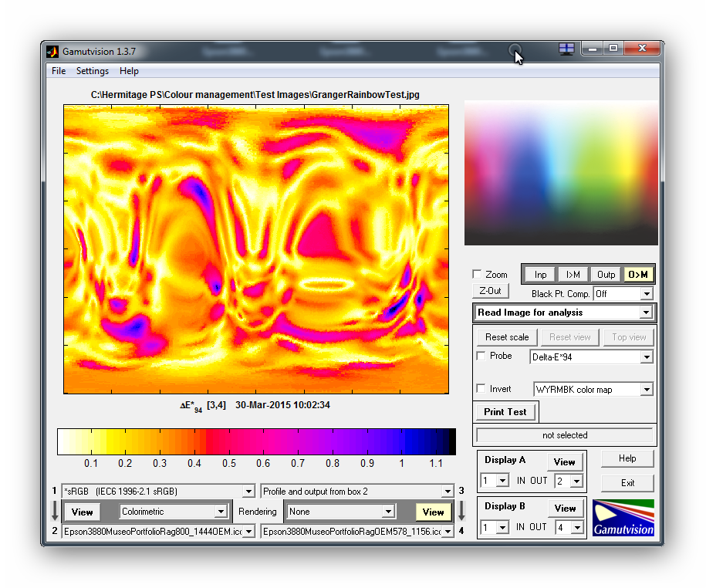This screenshot has height=588, width=706.
Task: Open the File menu
Action: coord(59,71)
